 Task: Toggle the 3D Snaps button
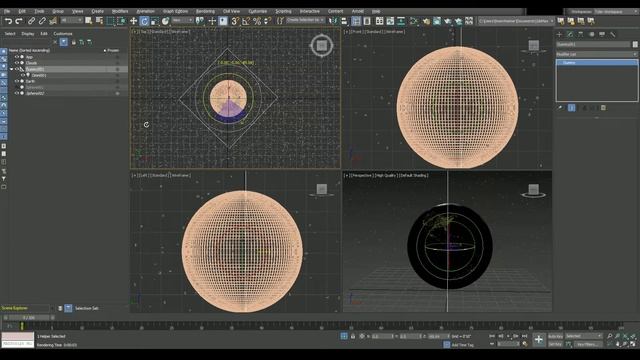coord(235,21)
